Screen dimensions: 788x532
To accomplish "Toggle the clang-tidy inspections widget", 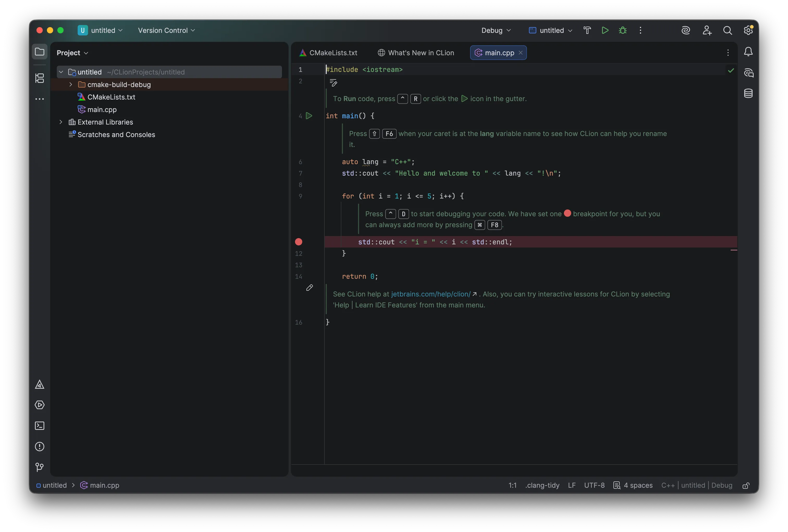I will click(x=542, y=485).
